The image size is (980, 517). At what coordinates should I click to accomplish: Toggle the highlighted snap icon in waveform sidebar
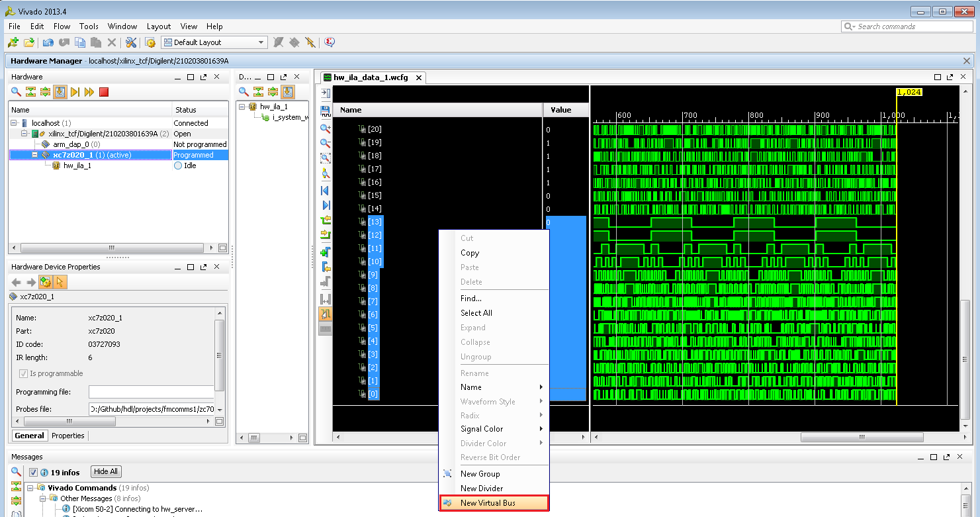point(326,314)
